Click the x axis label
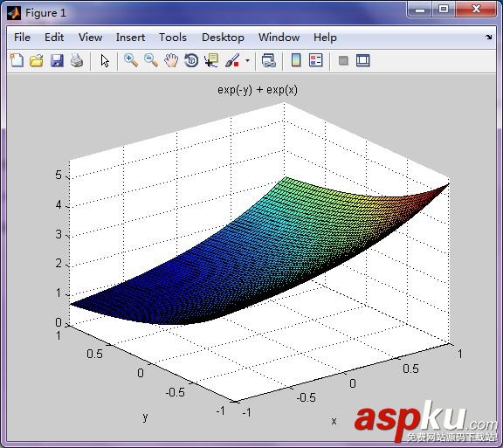Viewport: 503px width, 448px height. click(x=334, y=421)
